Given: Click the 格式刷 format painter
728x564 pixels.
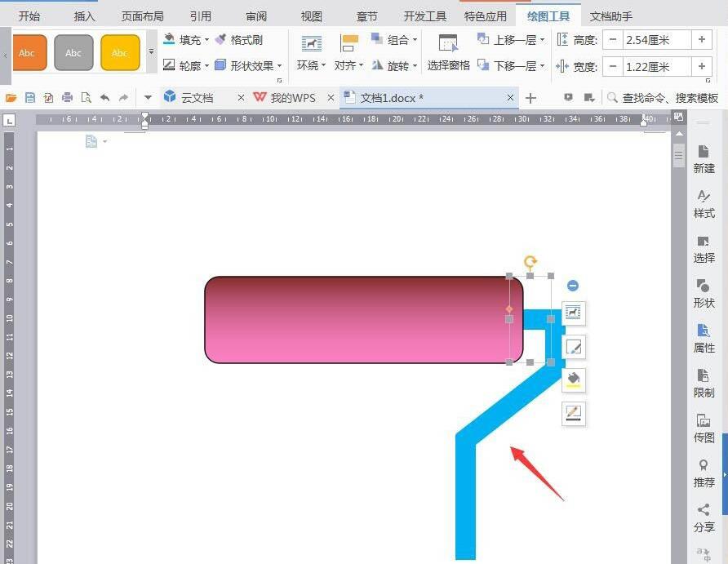Looking at the screenshot, I should (240, 40).
